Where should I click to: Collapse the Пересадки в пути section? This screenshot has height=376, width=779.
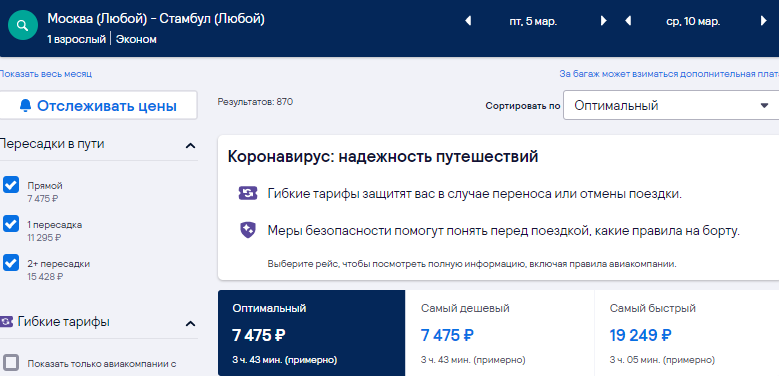[x=190, y=146]
